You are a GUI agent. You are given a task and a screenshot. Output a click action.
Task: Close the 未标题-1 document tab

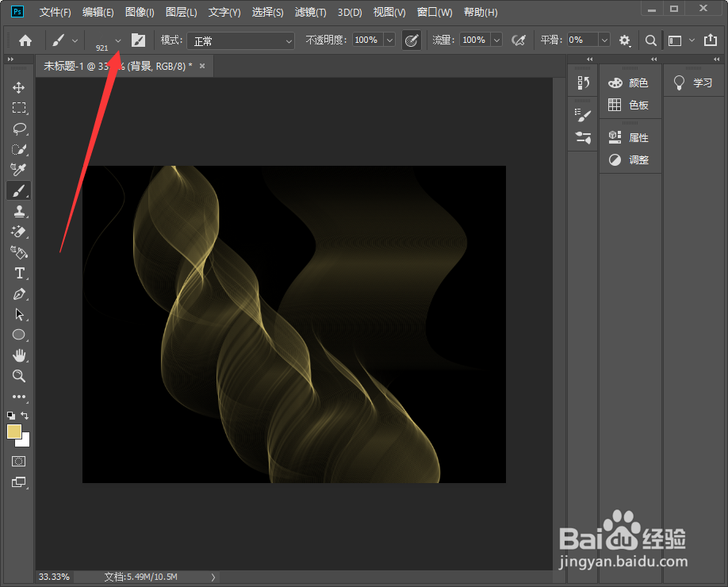[202, 66]
